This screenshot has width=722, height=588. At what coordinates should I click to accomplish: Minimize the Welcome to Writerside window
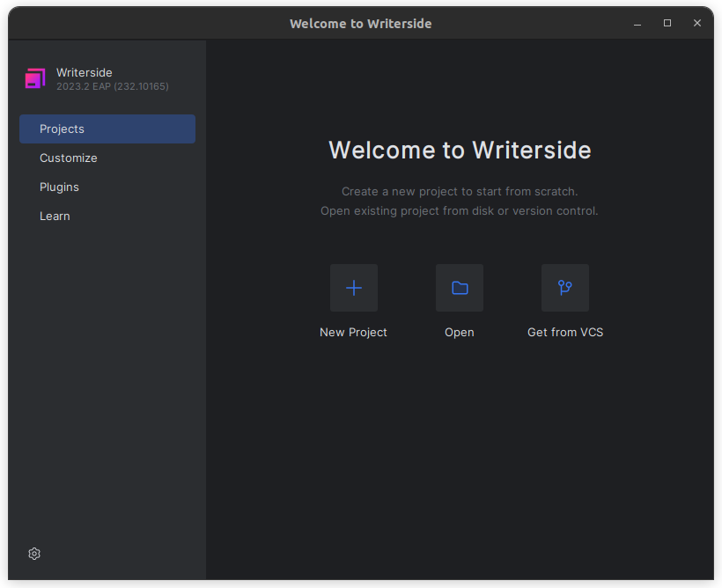(637, 24)
